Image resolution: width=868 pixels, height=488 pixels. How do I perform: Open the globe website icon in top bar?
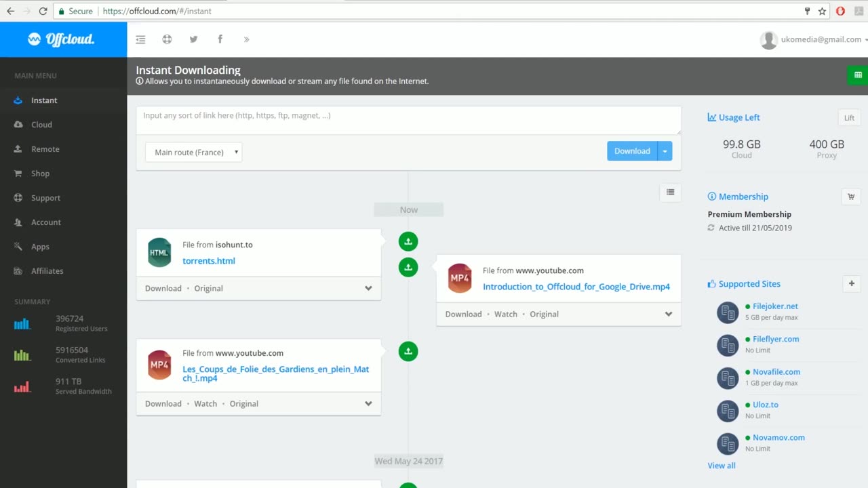click(x=167, y=39)
